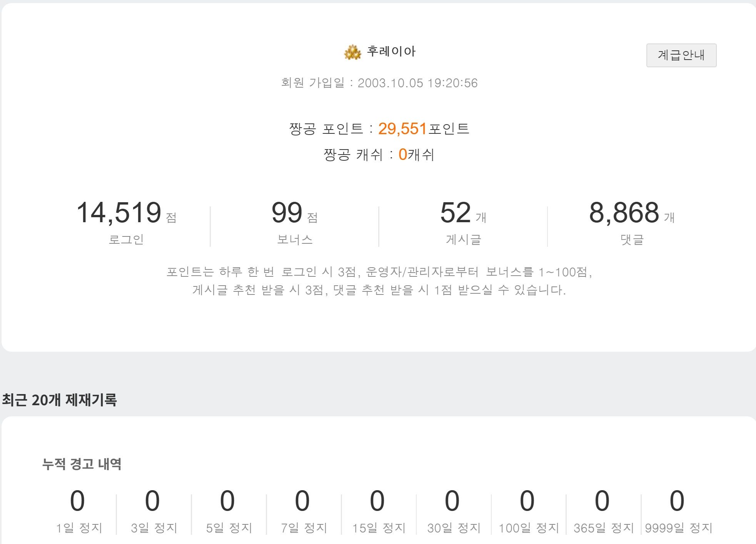Select the 15일 정지 warning count
Image resolution: width=756 pixels, height=544 pixels.
click(377, 501)
